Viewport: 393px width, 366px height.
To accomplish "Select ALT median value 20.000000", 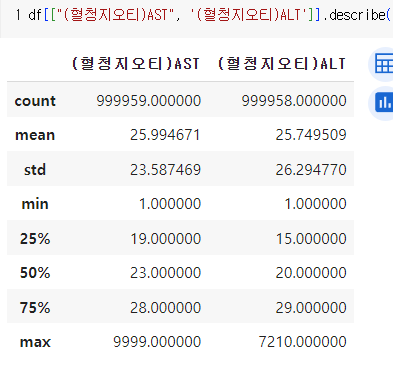I will 311,273.
